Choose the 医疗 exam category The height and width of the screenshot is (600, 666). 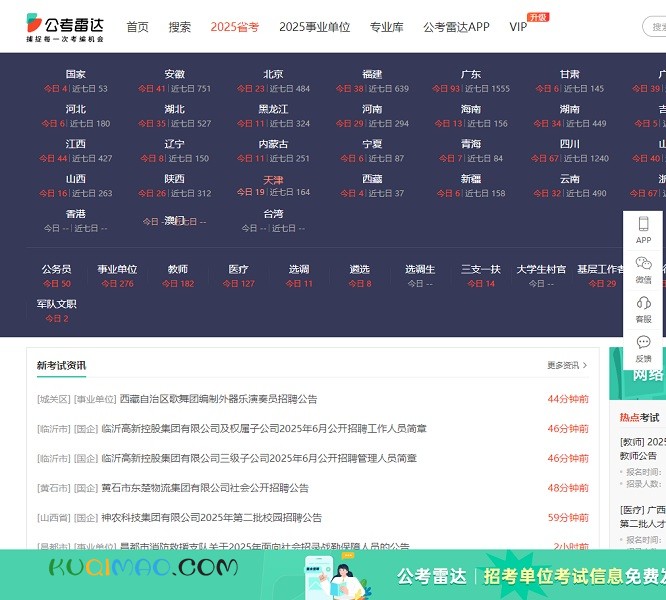[238, 269]
